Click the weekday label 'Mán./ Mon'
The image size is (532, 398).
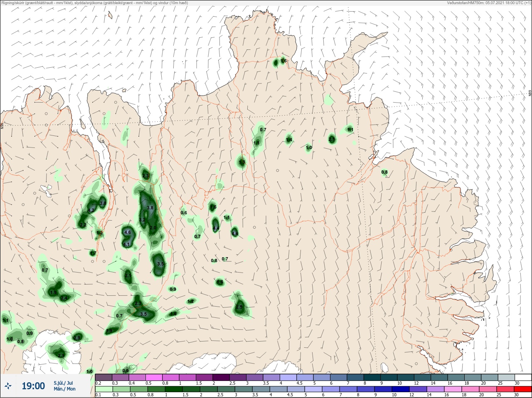(65, 389)
